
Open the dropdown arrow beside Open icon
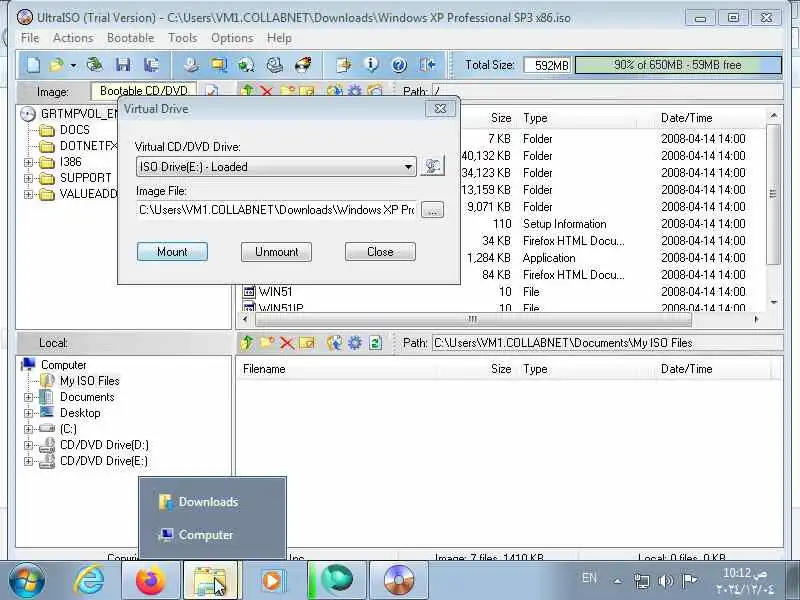point(73,65)
